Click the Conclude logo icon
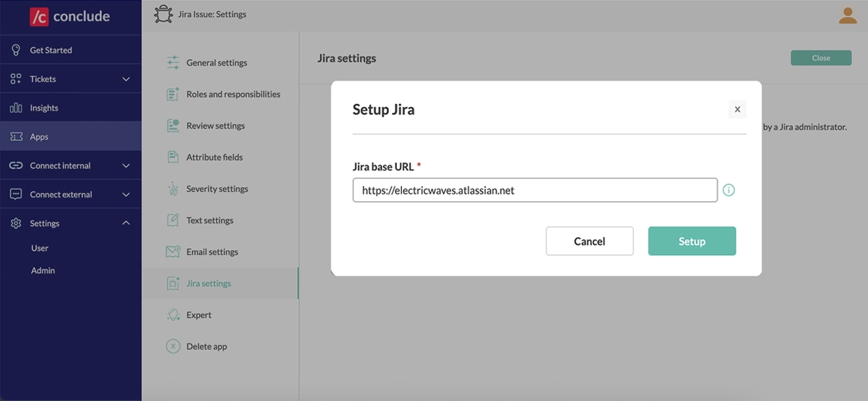The image size is (868, 401). (x=39, y=17)
